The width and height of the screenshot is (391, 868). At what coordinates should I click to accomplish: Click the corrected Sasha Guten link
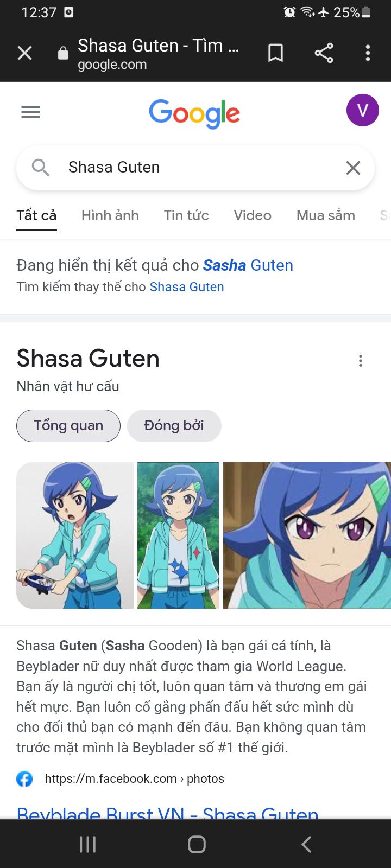tap(248, 265)
